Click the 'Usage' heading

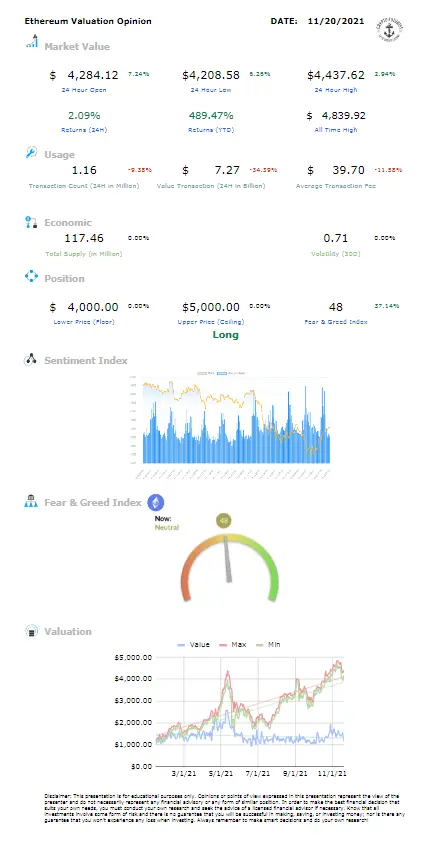tap(59, 155)
